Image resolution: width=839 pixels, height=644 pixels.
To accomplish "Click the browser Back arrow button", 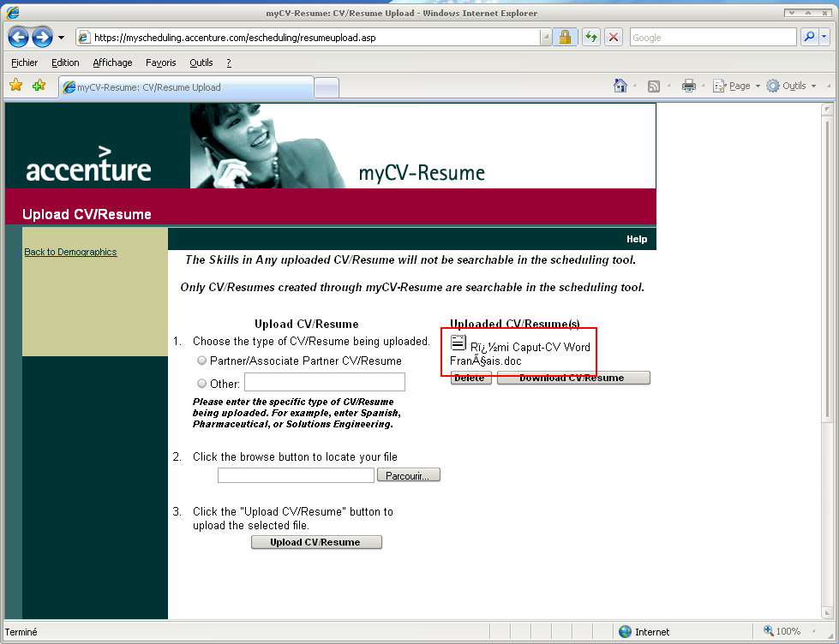I will [19, 38].
